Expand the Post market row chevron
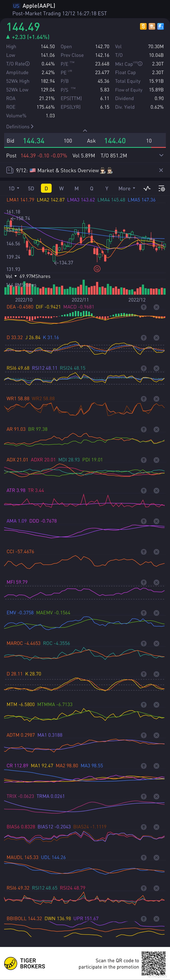 [x=161, y=155]
